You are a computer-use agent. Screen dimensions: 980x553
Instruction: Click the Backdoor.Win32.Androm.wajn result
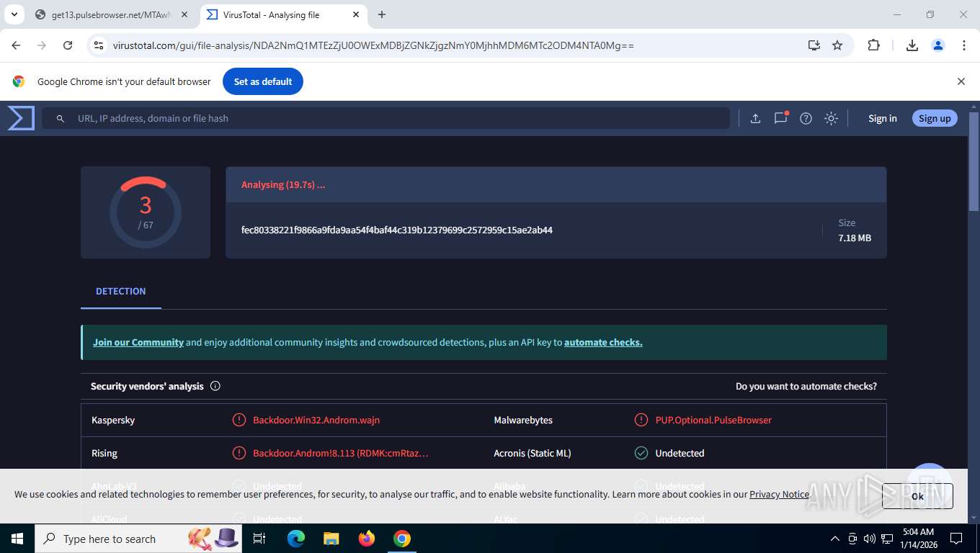click(316, 420)
